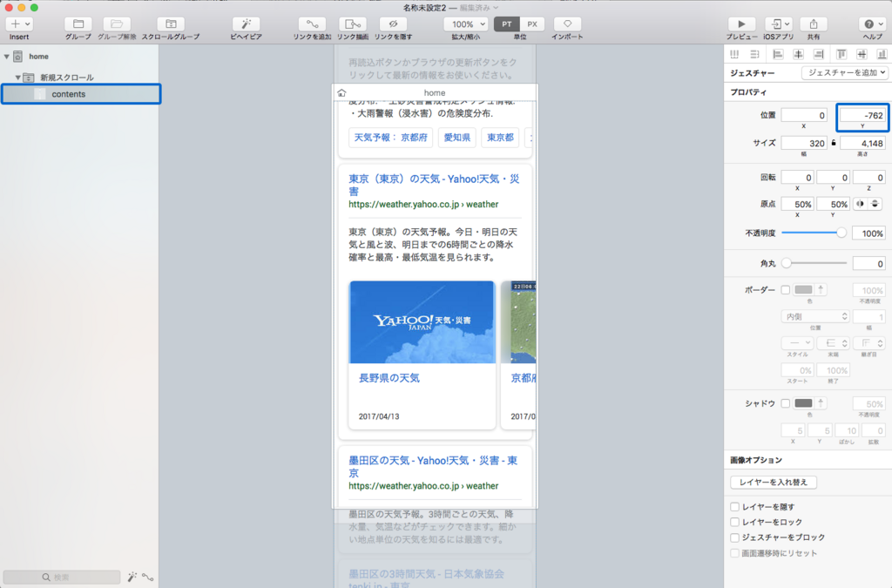Click the shadow color eyedropper
This screenshot has width=892, height=588.
[821, 402]
